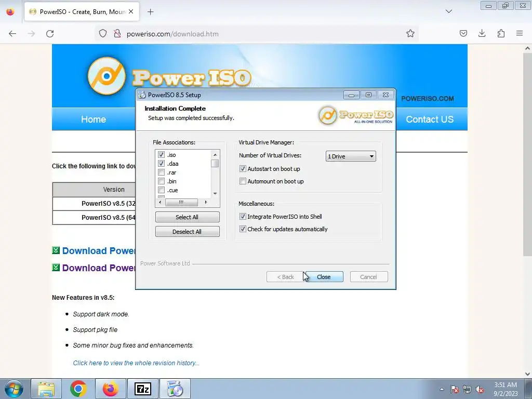
Task: Open 7-Zip from the taskbar
Action: (142, 389)
